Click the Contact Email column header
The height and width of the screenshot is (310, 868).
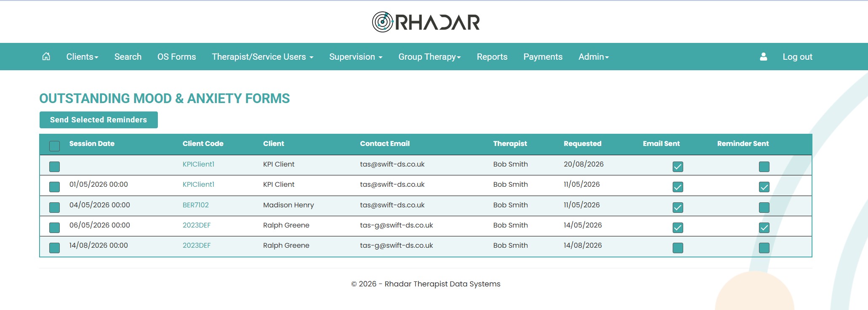click(385, 143)
